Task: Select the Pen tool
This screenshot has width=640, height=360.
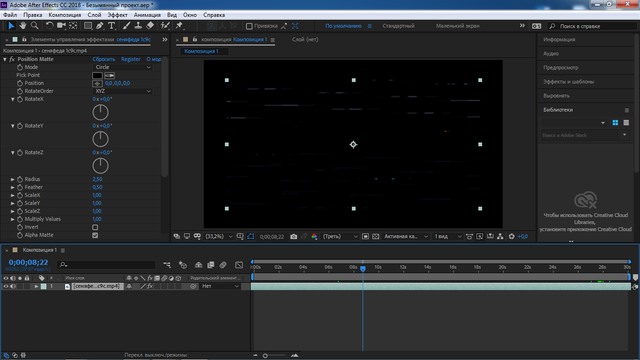Action: coord(100,26)
